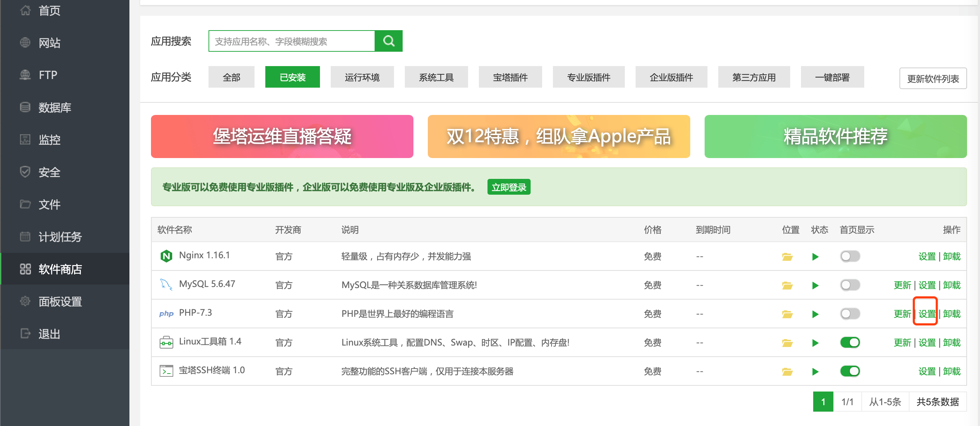This screenshot has width=980, height=426.
Task: Click the database icon beside 数据库
Action: [x=25, y=107]
